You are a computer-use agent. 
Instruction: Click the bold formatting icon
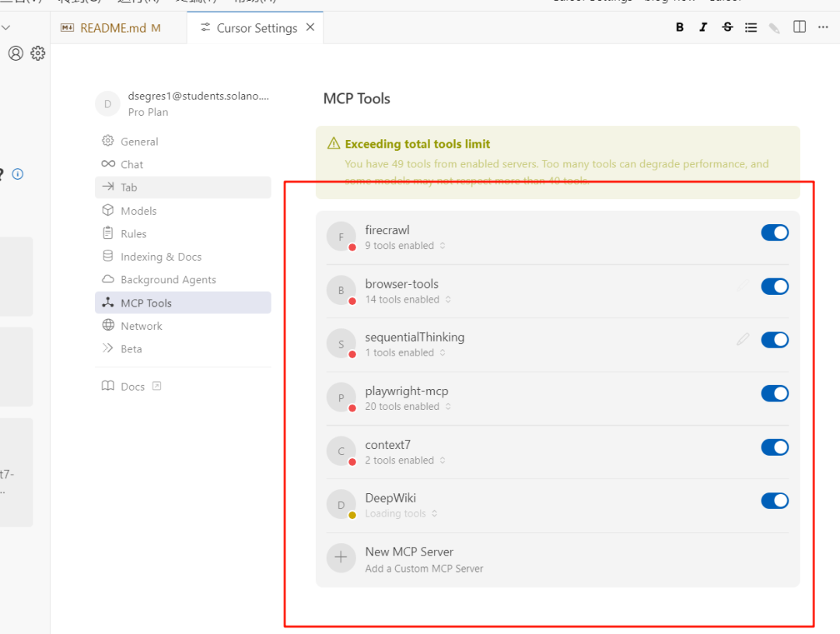pyautogui.click(x=680, y=27)
